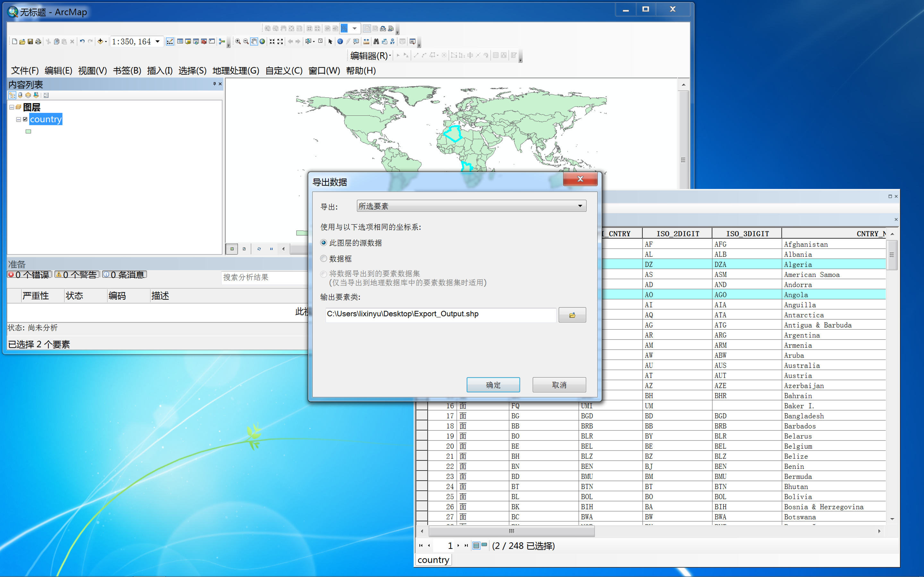Collapse the 图层 data frame tree
This screenshot has width=924, height=577.
click(x=12, y=107)
